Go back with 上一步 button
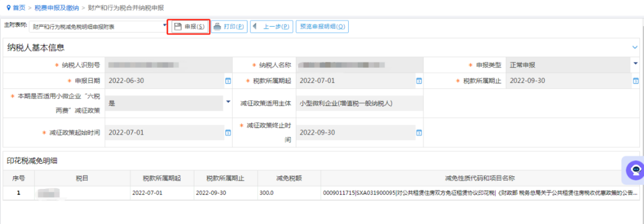 click(271, 27)
